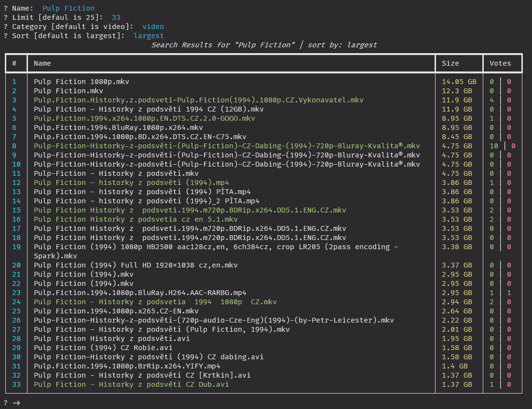Select 'podsvetia cz en 5.1.mkv' entry
The image size is (532, 409).
coord(136,219)
